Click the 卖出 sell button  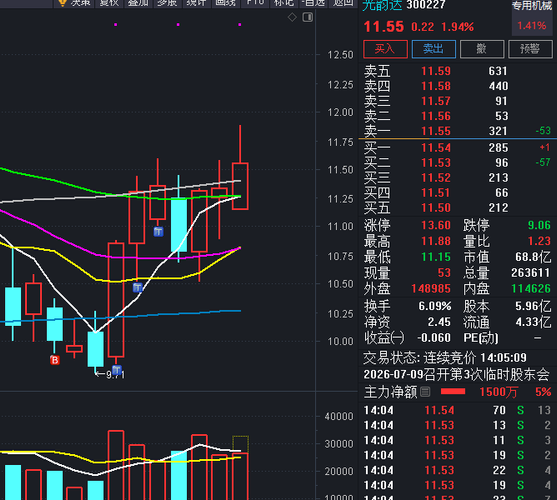(x=434, y=49)
